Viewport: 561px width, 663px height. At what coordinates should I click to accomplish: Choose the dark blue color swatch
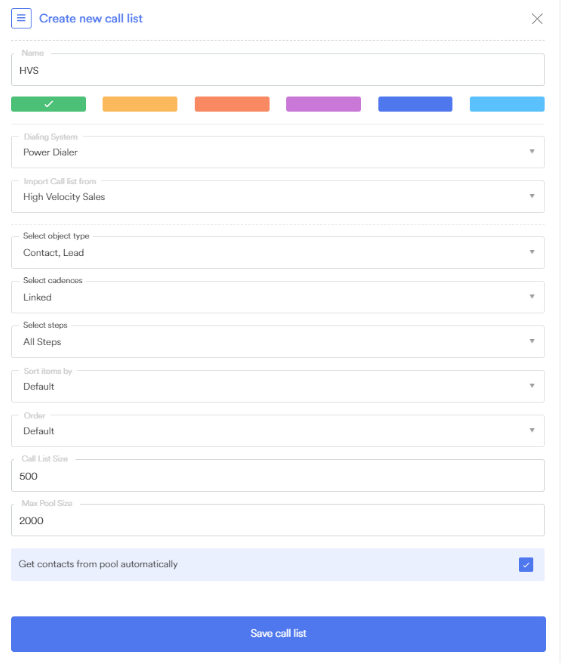pyautogui.click(x=415, y=104)
